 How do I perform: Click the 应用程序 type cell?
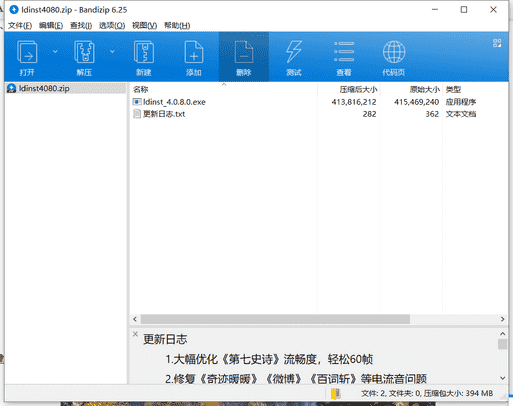[461, 102]
